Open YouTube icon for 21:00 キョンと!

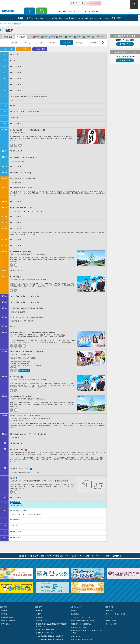[24, 346]
